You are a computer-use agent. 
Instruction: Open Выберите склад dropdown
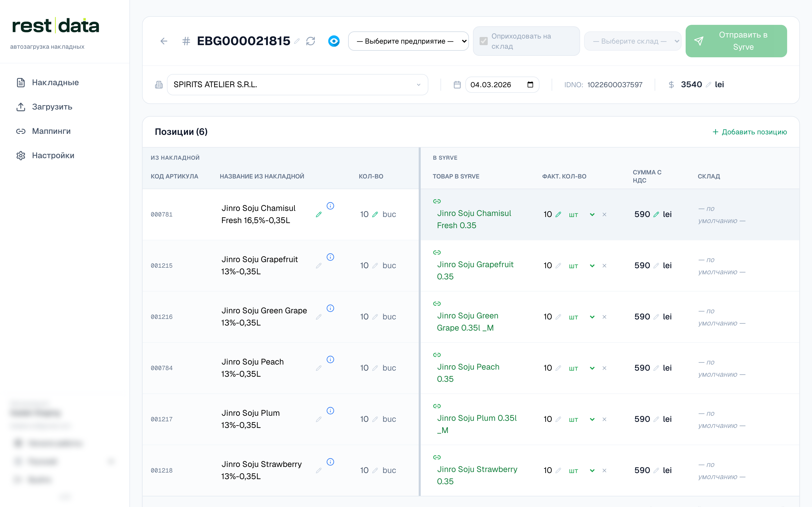point(633,41)
